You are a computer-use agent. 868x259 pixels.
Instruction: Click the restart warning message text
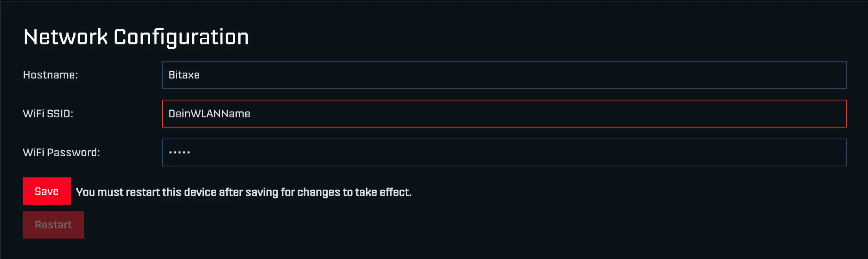pos(243,192)
